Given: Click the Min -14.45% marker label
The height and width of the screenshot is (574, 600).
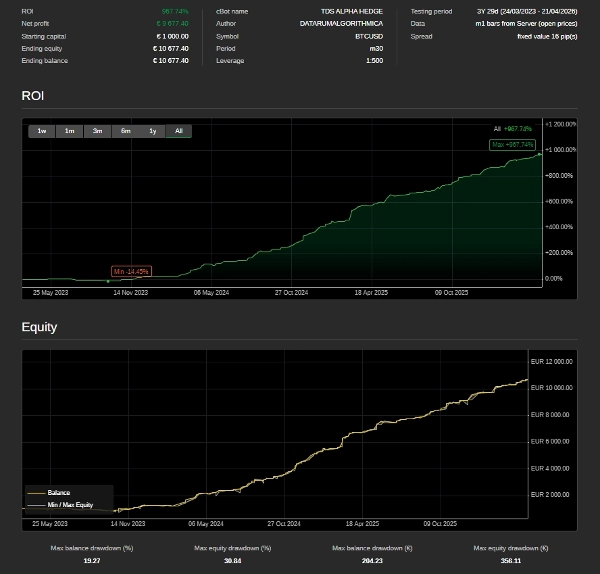Looking at the screenshot, I should click(131, 271).
